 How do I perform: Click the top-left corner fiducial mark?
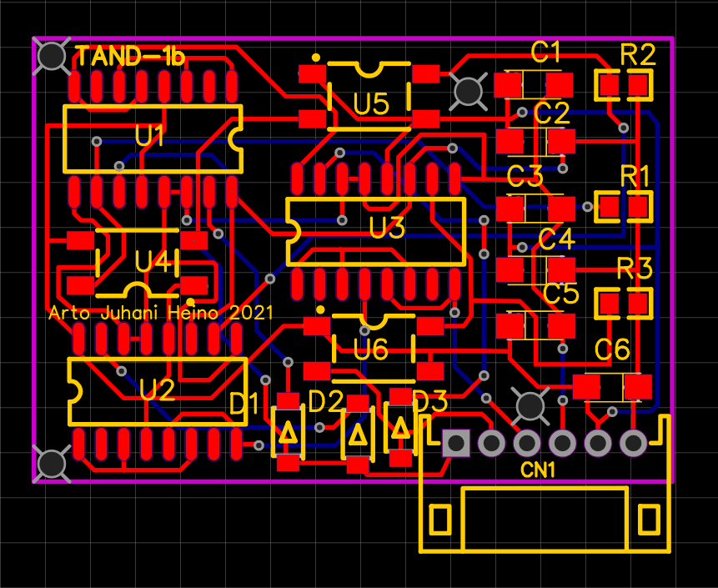click(x=53, y=56)
